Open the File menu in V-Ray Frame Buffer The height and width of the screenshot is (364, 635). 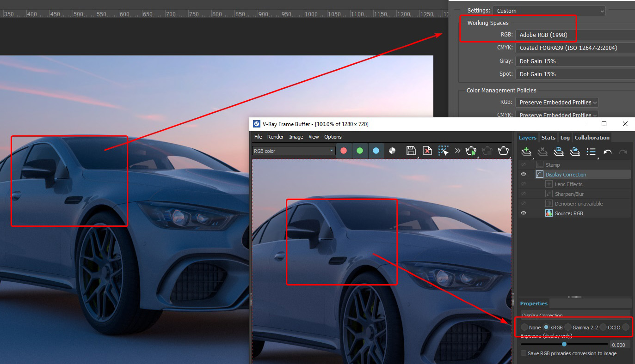(258, 137)
